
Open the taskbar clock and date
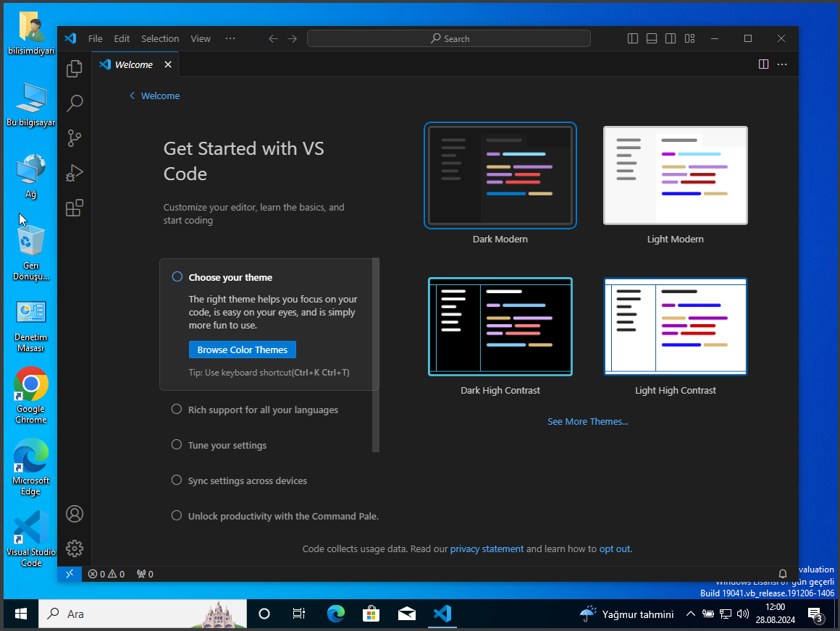pyautogui.click(x=775, y=614)
